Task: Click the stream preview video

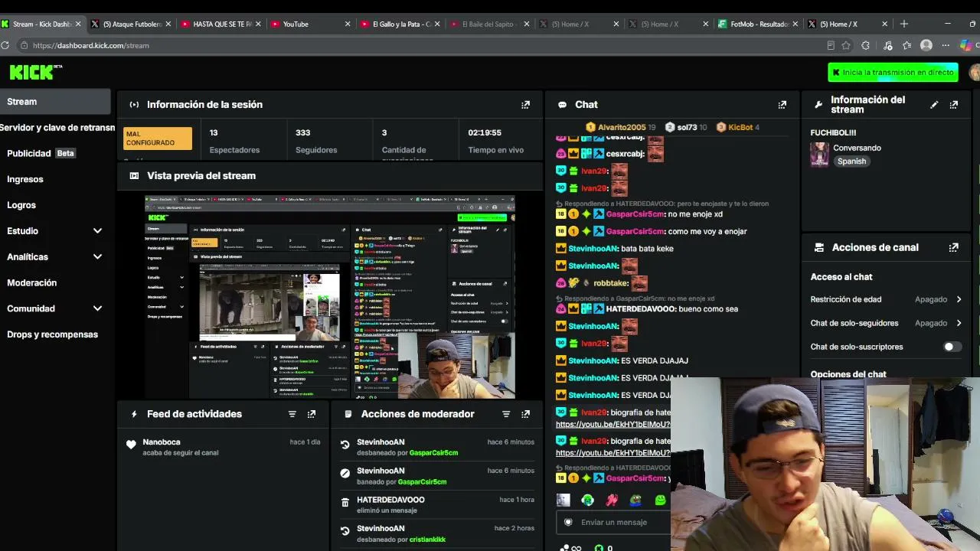Action: (330, 297)
